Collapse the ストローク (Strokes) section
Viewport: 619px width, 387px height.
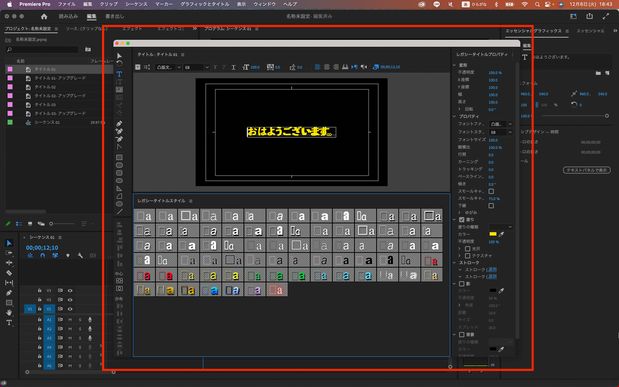coord(454,263)
